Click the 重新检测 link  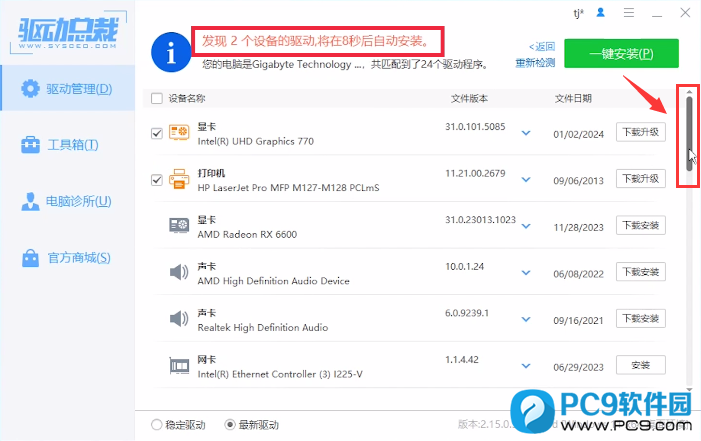(x=535, y=63)
